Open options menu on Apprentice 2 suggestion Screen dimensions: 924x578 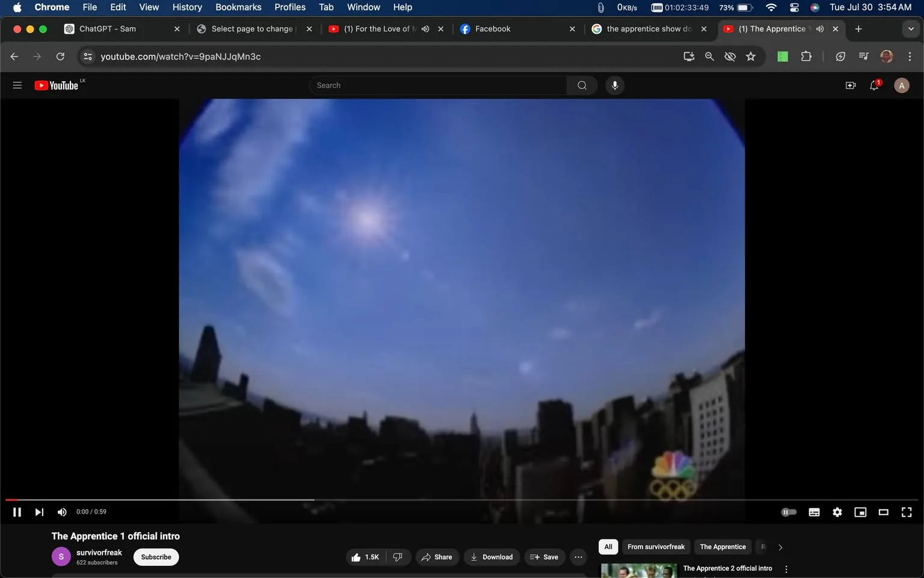coord(786,568)
